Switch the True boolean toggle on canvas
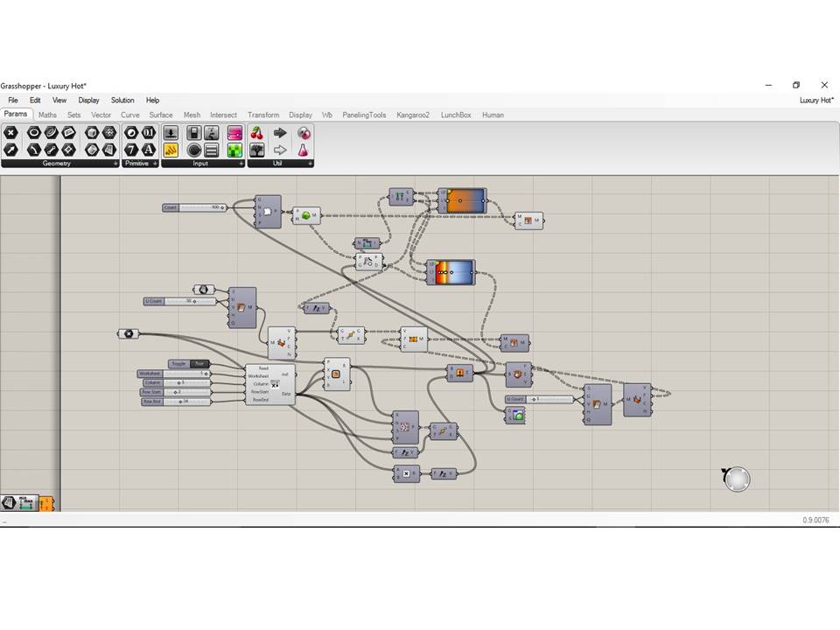840x630 pixels. [201, 364]
